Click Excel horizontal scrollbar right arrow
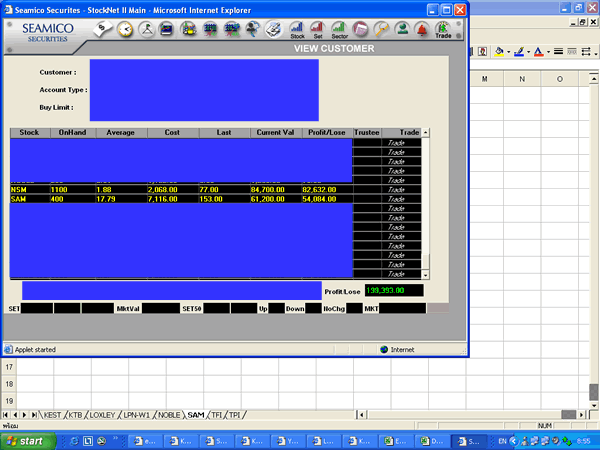600x450 pixels. [582, 414]
